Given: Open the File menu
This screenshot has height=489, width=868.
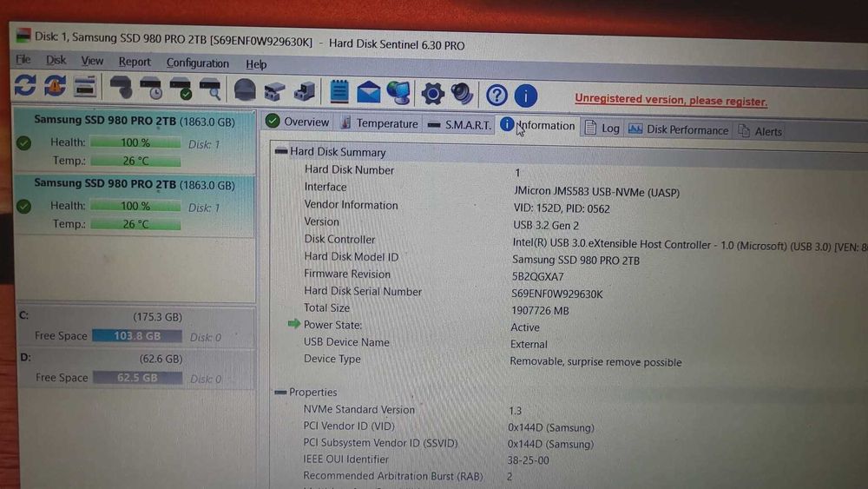Looking at the screenshot, I should coord(23,59).
